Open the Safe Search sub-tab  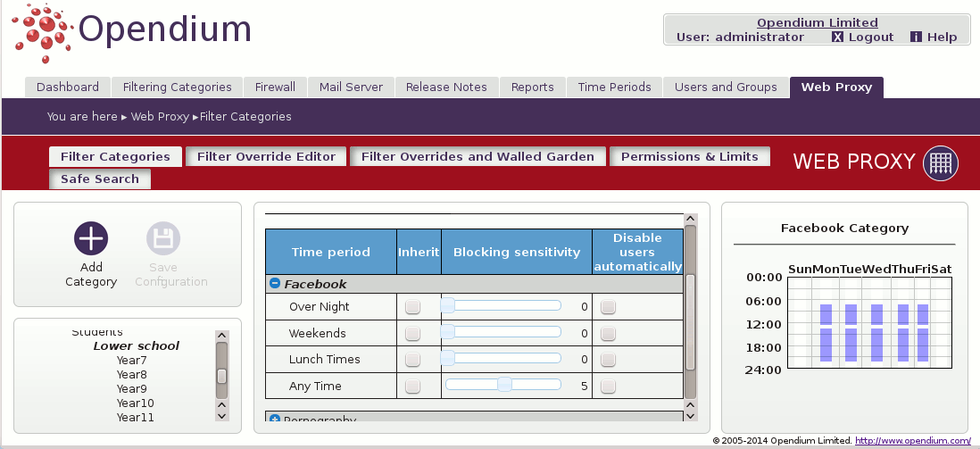[99, 179]
